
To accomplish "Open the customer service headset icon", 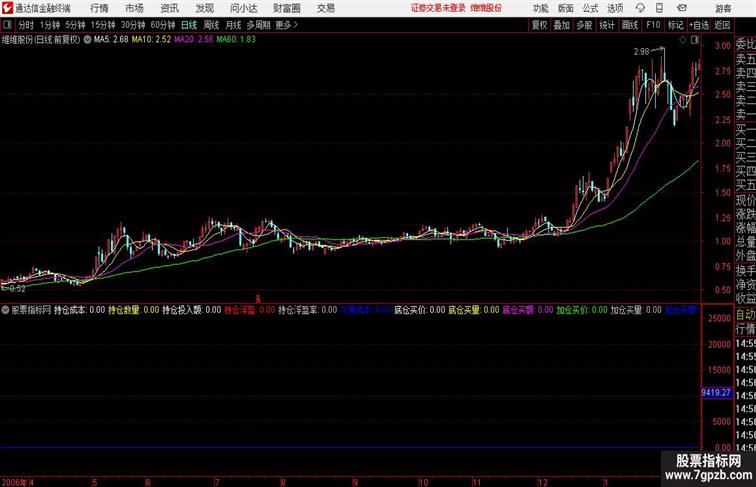I will 640,8.
